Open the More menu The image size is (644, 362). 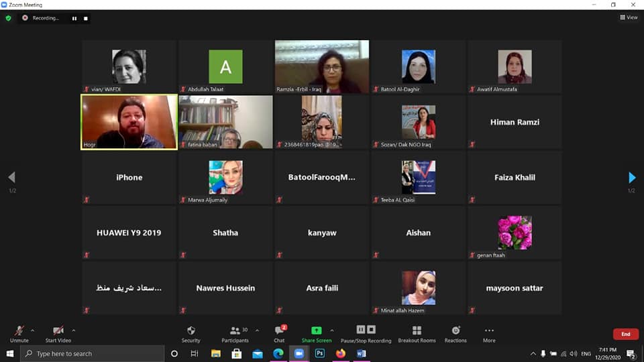tap(489, 333)
